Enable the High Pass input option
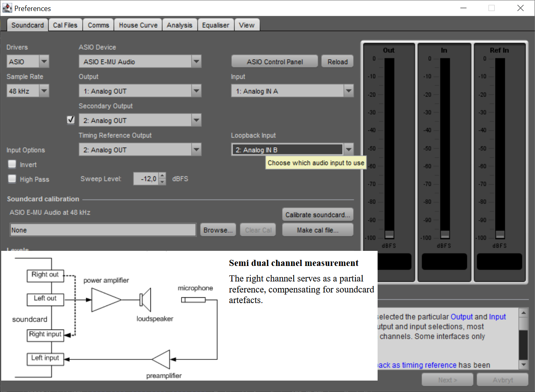Image resolution: width=535 pixels, height=392 pixels. click(12, 179)
